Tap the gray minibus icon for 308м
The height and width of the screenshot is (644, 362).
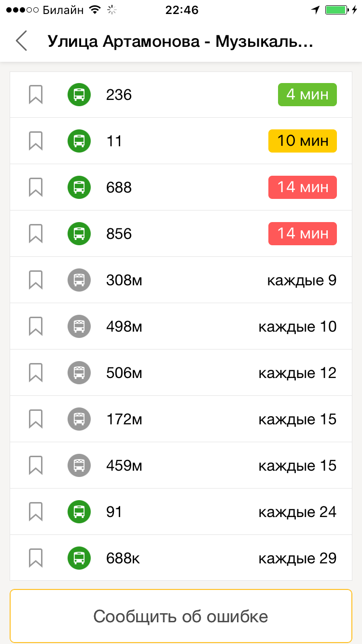[79, 280]
